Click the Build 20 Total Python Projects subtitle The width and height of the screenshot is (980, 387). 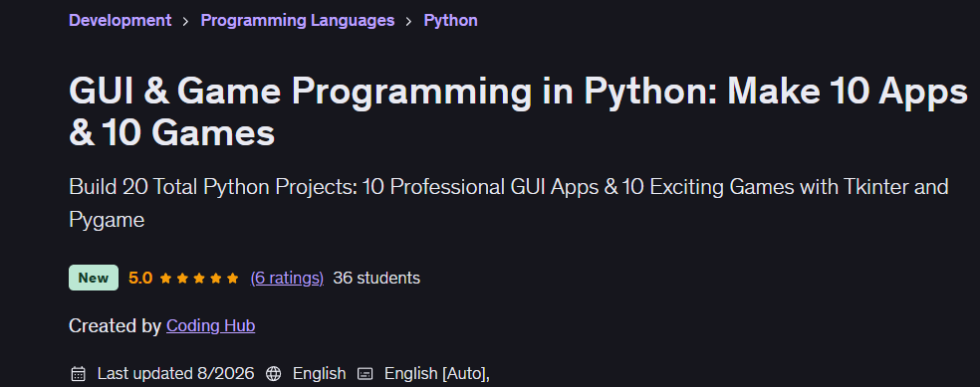tap(509, 203)
